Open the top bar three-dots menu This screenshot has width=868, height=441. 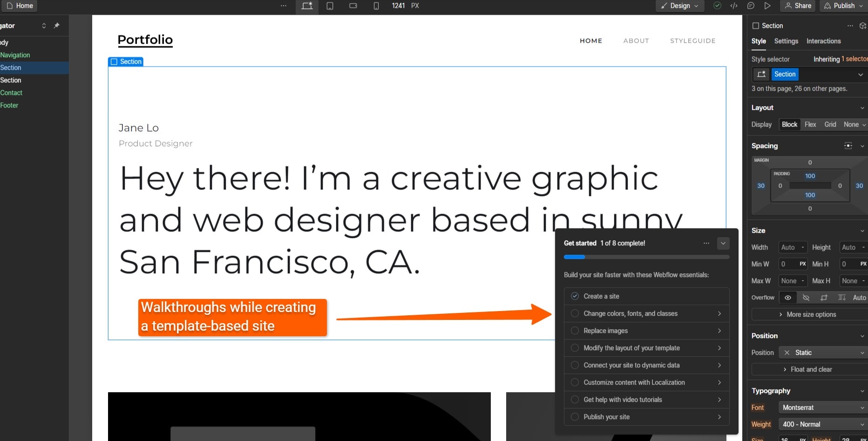[x=283, y=6]
